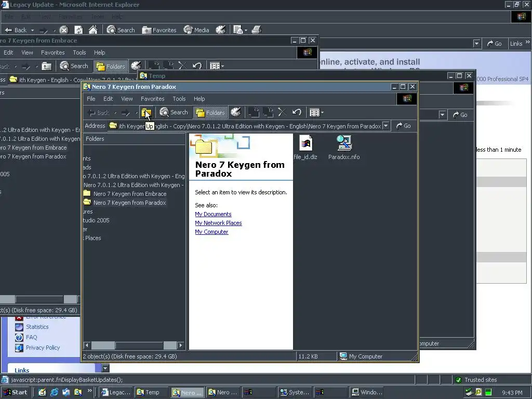Image resolution: width=532 pixels, height=399 pixels.
Task: Expand address bar dropdown in Paradox window
Action: coord(386,126)
